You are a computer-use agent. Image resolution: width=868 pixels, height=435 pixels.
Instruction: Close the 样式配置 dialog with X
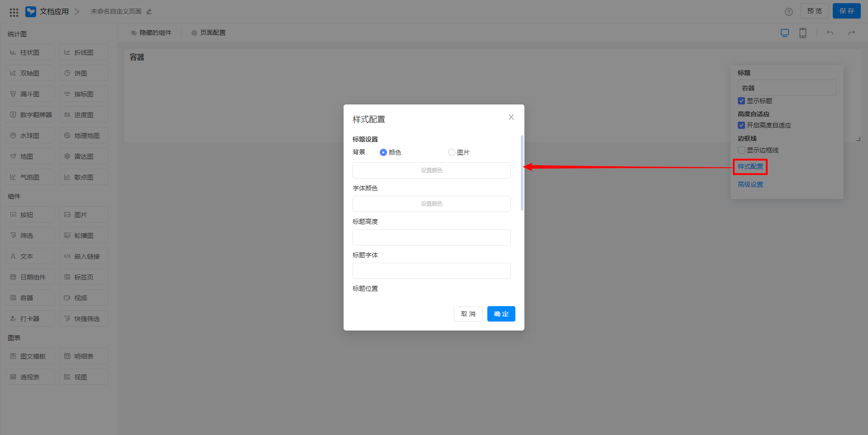(x=511, y=117)
